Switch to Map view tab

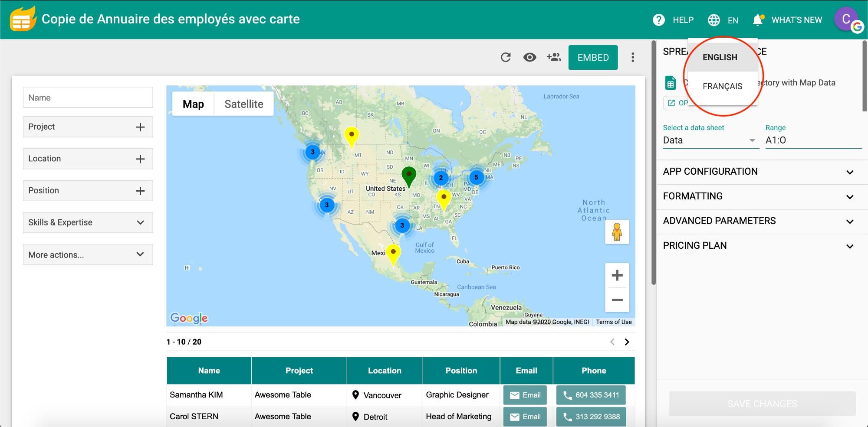193,104
